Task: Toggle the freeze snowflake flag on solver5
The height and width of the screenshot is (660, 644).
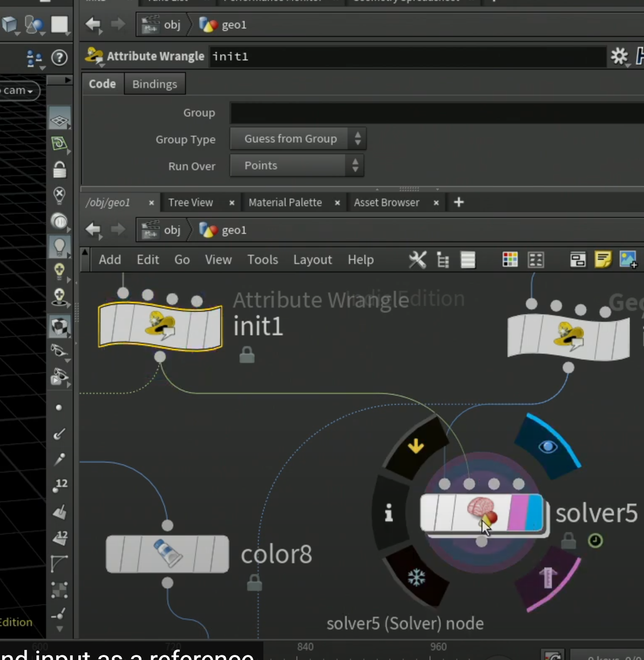Action: click(417, 577)
